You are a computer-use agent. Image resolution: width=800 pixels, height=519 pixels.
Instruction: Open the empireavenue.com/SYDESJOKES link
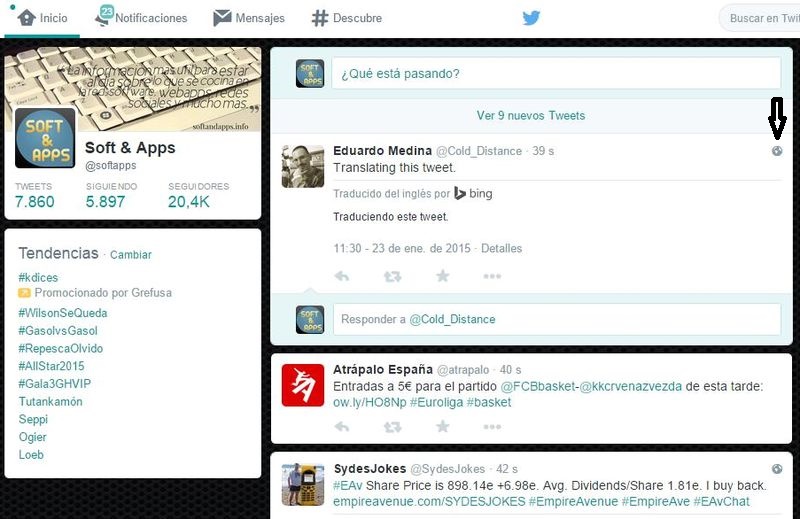[x=429, y=502]
